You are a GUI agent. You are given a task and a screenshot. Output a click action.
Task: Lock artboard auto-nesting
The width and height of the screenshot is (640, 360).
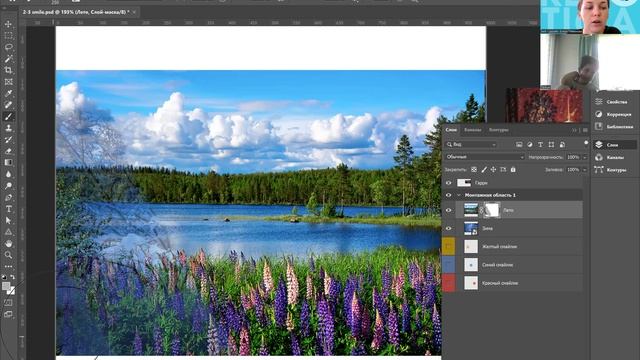[x=503, y=169]
